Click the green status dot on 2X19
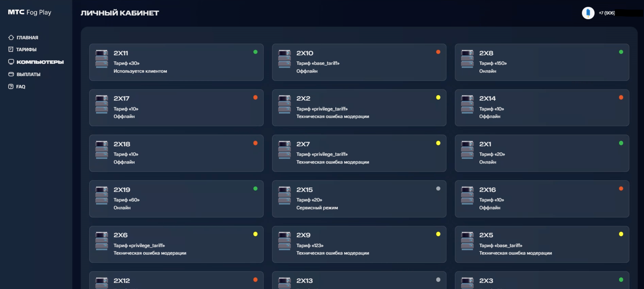 pyautogui.click(x=255, y=189)
